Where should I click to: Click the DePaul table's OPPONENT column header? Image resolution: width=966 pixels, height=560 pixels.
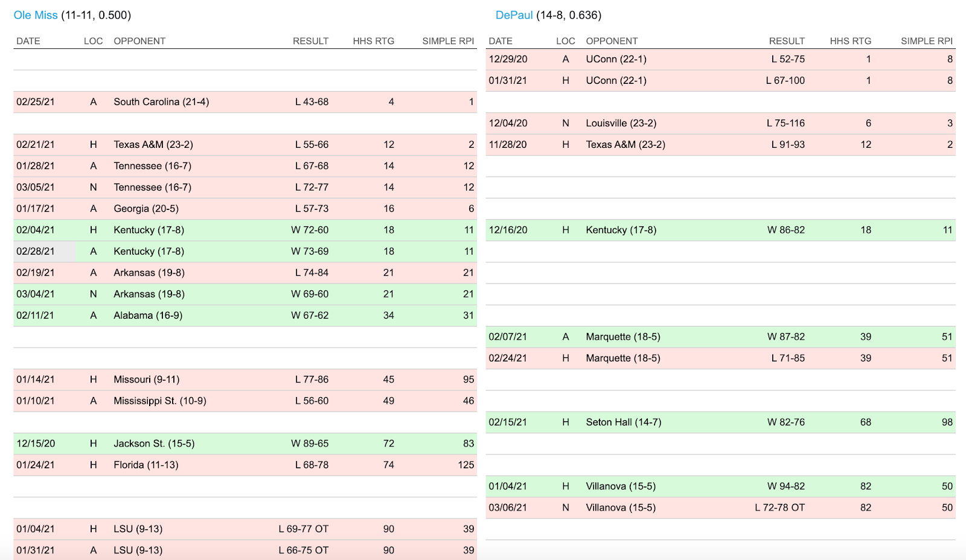tap(612, 41)
